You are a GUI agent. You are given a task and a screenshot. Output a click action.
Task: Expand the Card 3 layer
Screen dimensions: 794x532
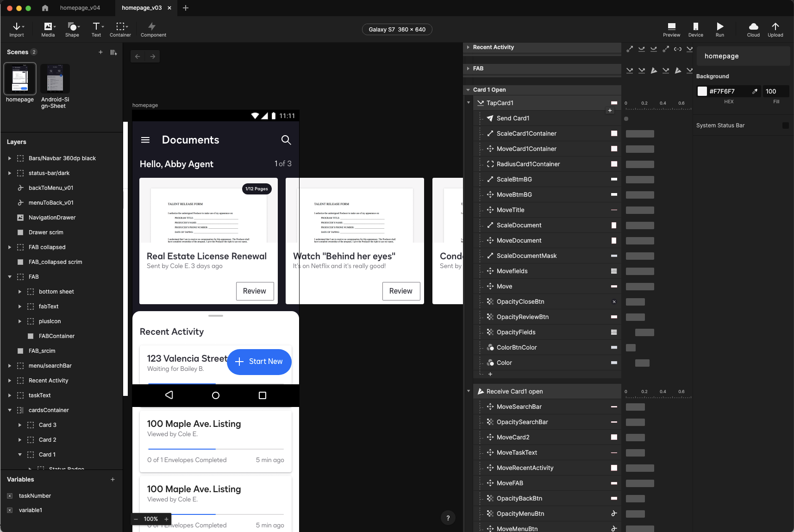[19, 425]
